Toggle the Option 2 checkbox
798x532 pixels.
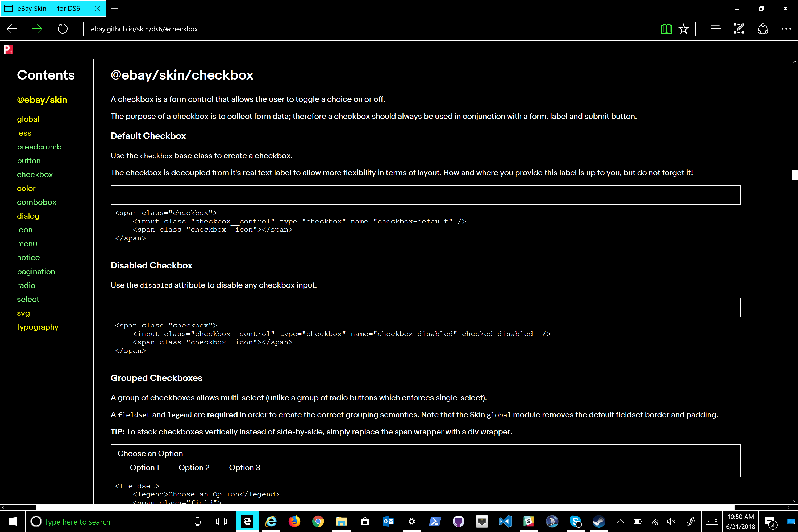click(x=170, y=467)
